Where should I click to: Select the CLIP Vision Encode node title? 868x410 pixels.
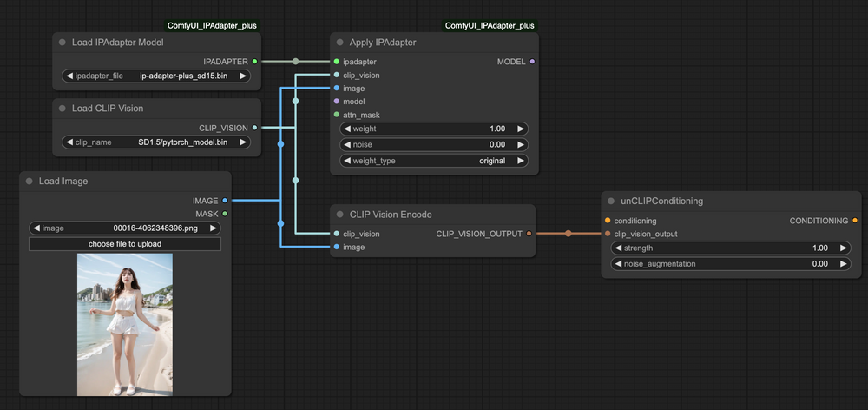tap(391, 215)
